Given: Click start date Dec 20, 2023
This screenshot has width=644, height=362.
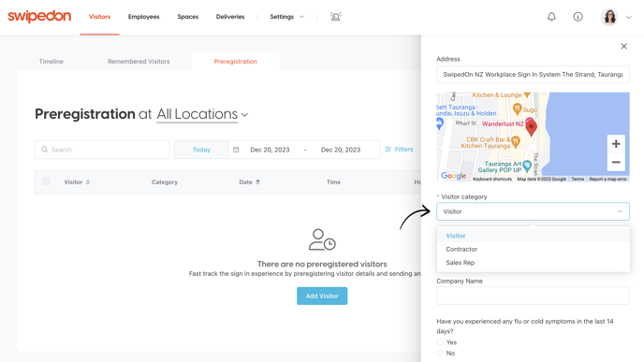Looking at the screenshot, I should [270, 150].
